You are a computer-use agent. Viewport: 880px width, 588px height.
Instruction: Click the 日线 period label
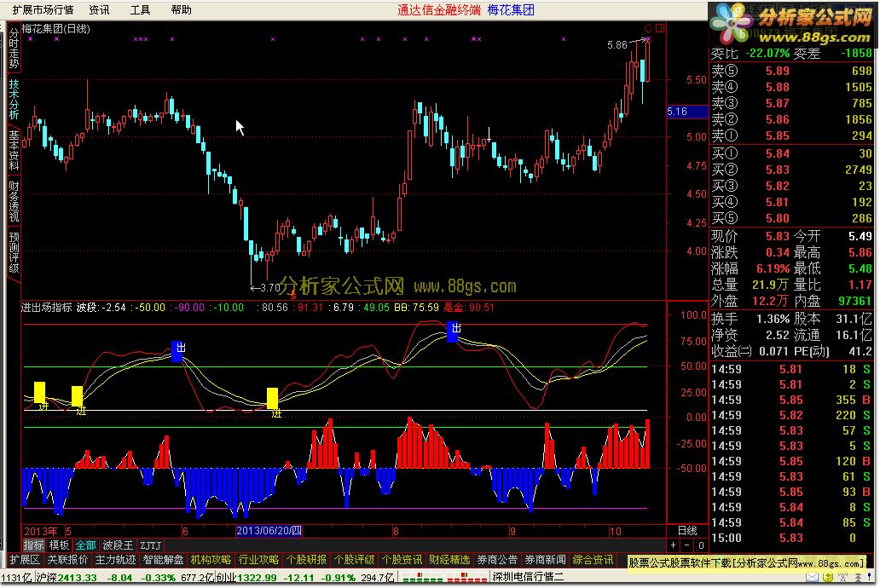click(687, 531)
